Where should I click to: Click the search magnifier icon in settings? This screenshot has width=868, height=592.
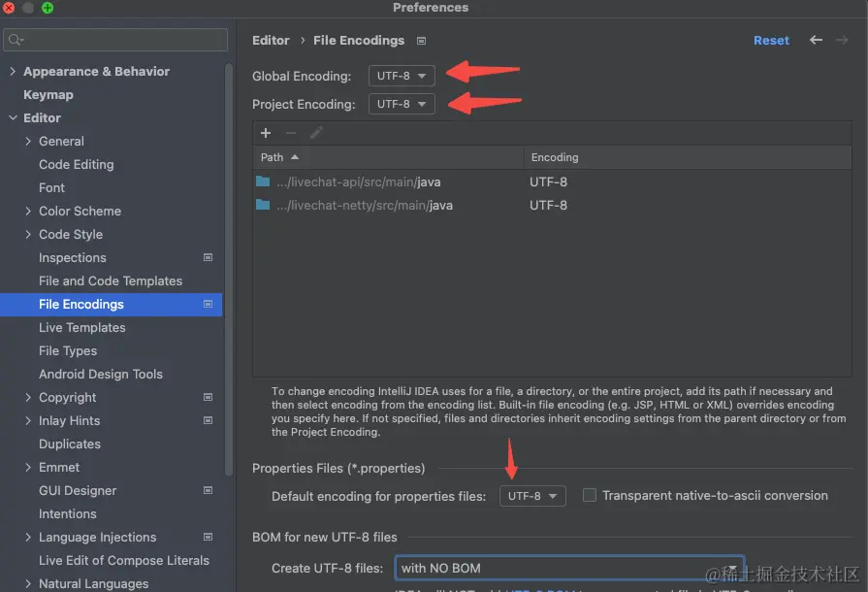16,40
